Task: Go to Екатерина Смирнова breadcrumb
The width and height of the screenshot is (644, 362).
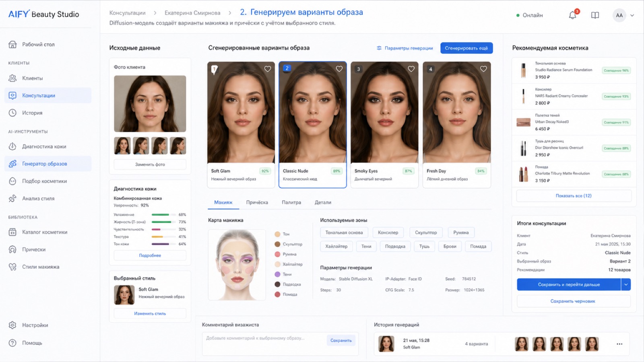Action: coord(192,13)
